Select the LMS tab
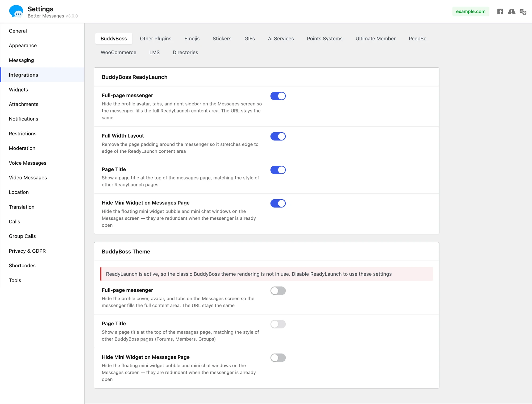Screen dimensions: 532x404 coord(154,52)
